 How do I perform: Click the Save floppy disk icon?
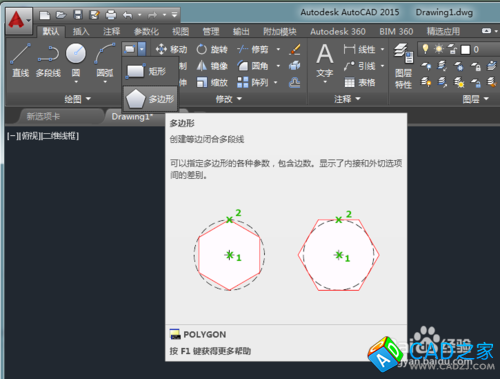[x=78, y=15]
